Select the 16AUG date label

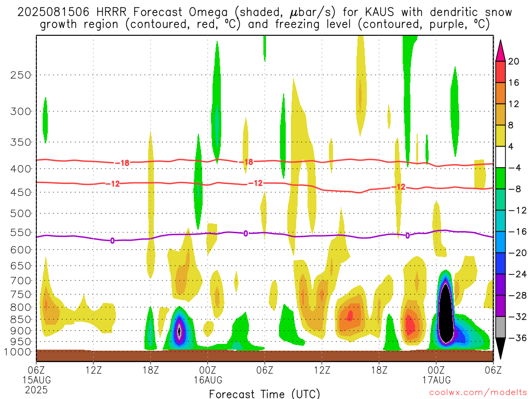click(x=208, y=380)
